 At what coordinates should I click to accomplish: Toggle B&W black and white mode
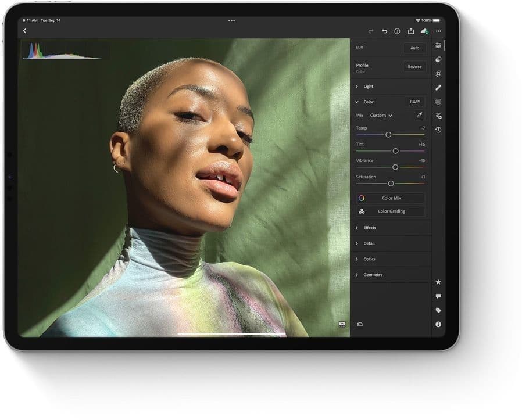[x=414, y=102]
